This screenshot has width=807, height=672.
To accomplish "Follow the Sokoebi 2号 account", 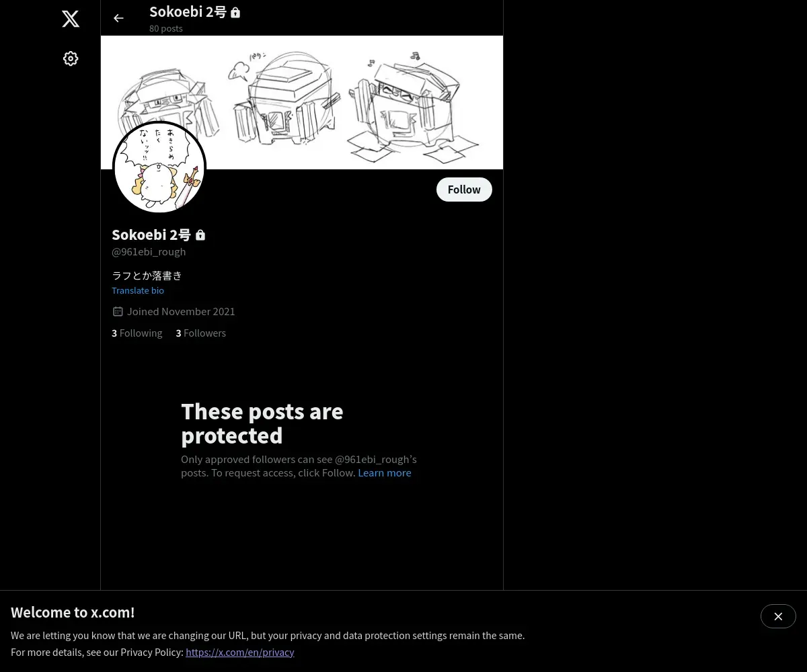I will 464,190.
